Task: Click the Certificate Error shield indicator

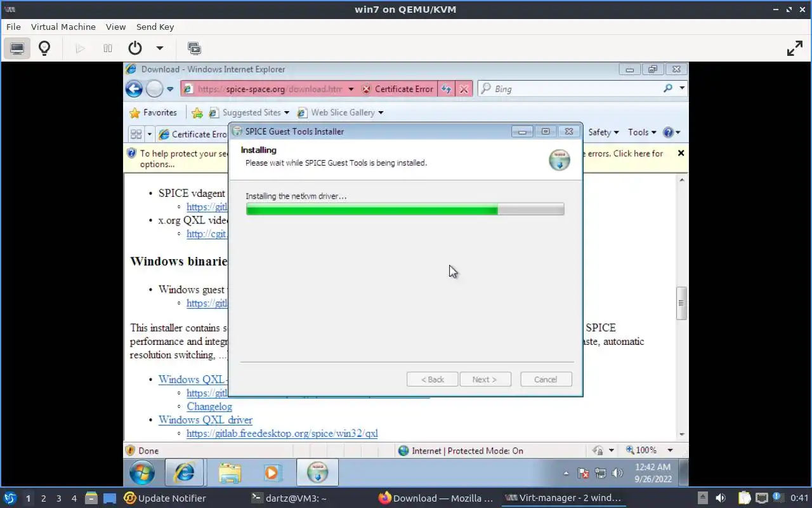Action: pos(398,89)
